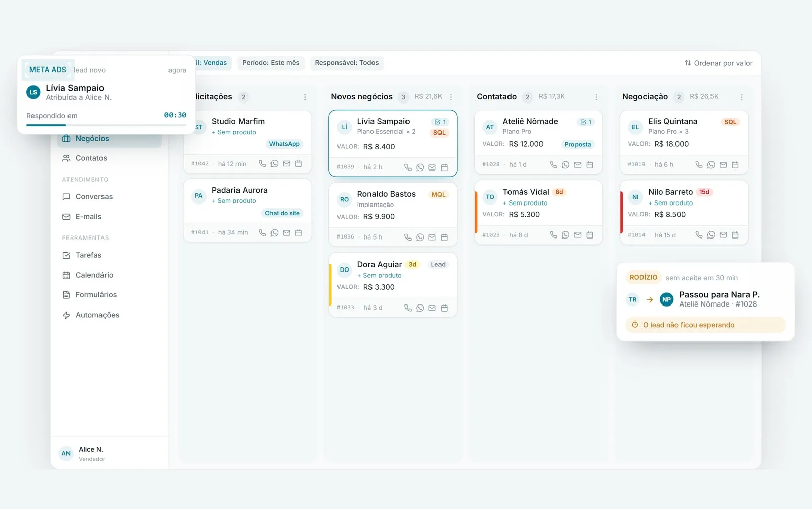Open calendar on Dora Aguiar card
The height and width of the screenshot is (509, 812).
point(444,308)
